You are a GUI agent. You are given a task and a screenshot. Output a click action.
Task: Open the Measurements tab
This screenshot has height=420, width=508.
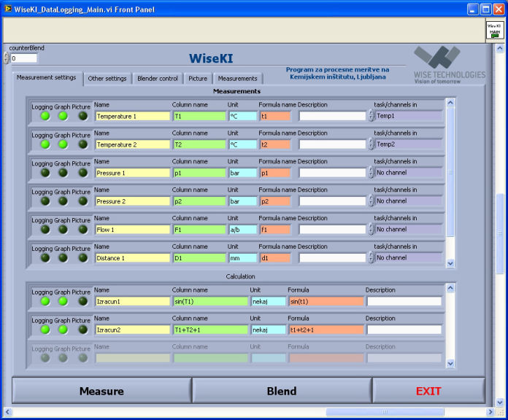pyautogui.click(x=237, y=79)
